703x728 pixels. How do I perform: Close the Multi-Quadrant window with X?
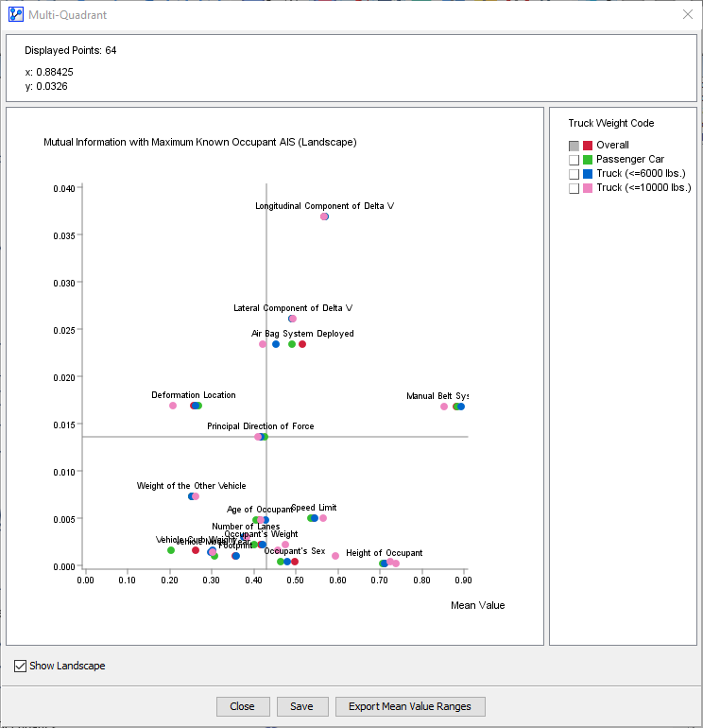(687, 14)
